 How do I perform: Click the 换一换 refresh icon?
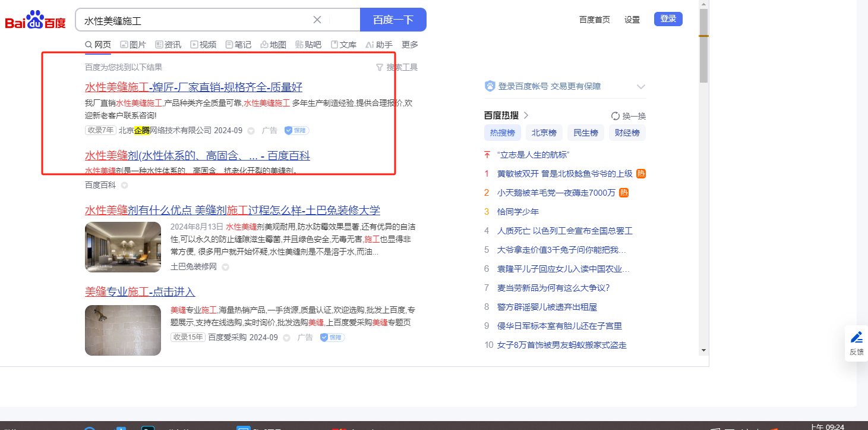coord(616,116)
